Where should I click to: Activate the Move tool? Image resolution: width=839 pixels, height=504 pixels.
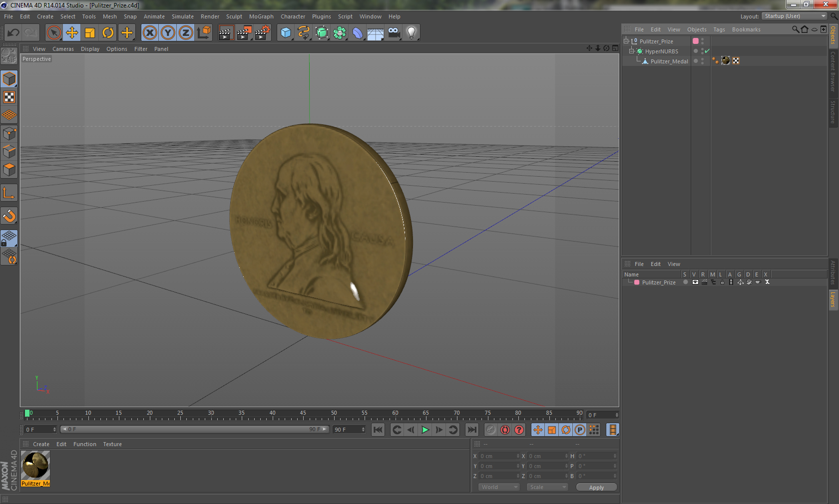pos(72,33)
